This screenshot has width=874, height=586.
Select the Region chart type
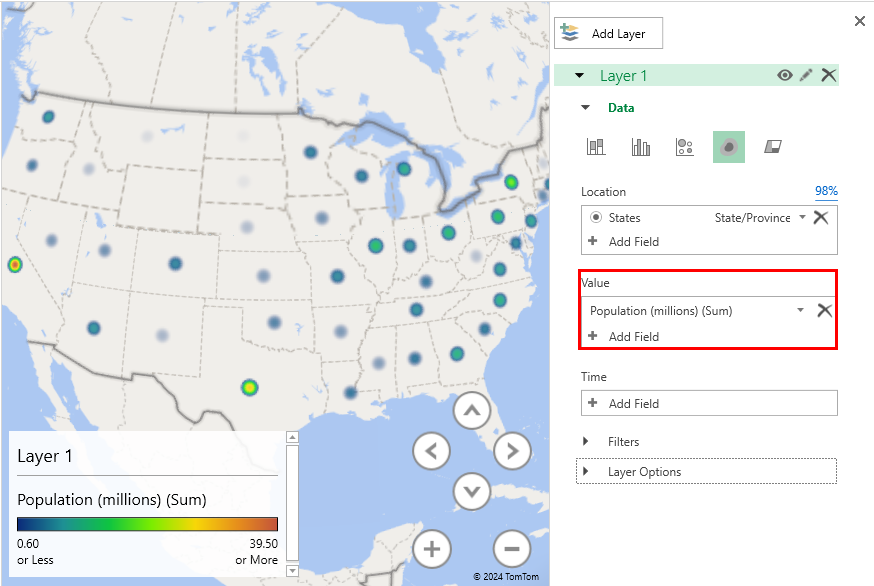(x=773, y=147)
